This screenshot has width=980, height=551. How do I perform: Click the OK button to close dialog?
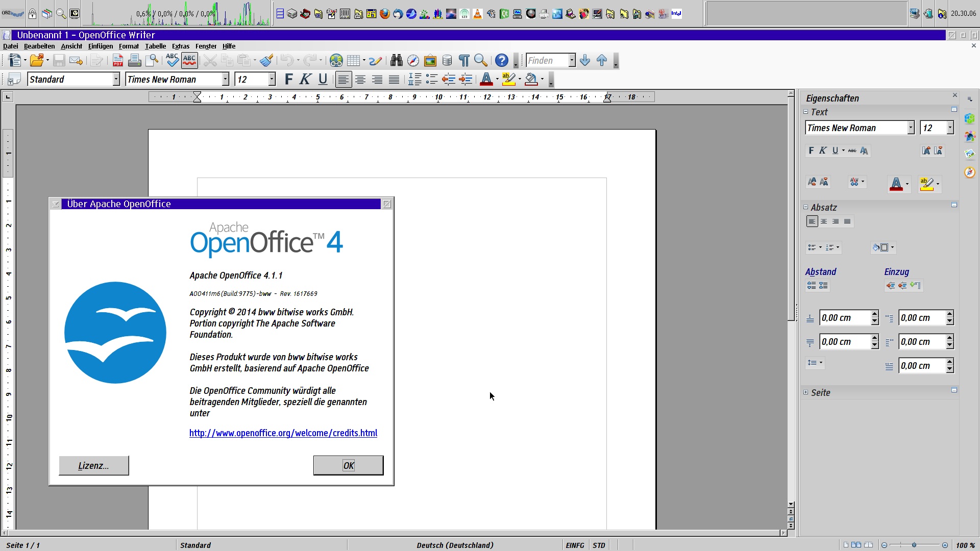coord(348,465)
